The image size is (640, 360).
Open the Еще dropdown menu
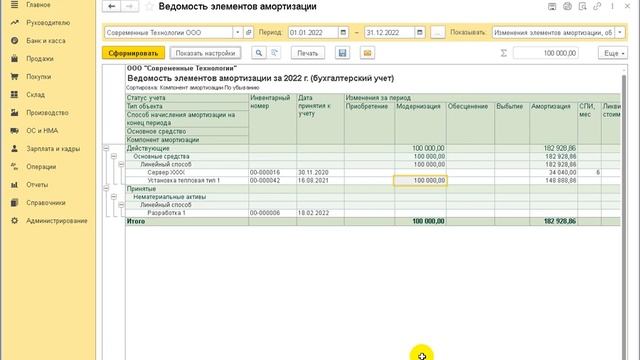click(613, 53)
